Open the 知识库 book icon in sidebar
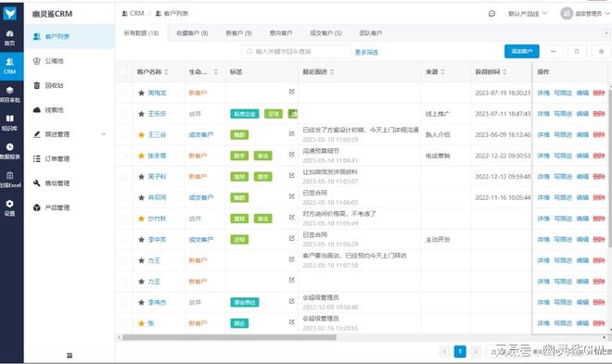 click(x=10, y=122)
